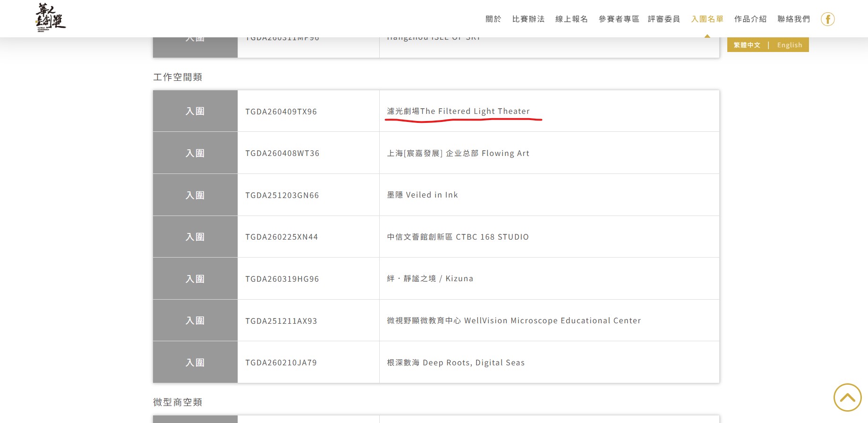Click the 微型商空類 section heading
Image resolution: width=868 pixels, height=423 pixels.
click(x=178, y=402)
